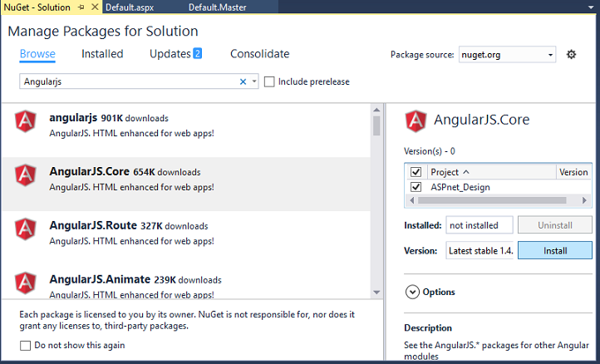Toggle Include prerelease checkbox
Screen dimensions: 600x364
(x=269, y=81)
